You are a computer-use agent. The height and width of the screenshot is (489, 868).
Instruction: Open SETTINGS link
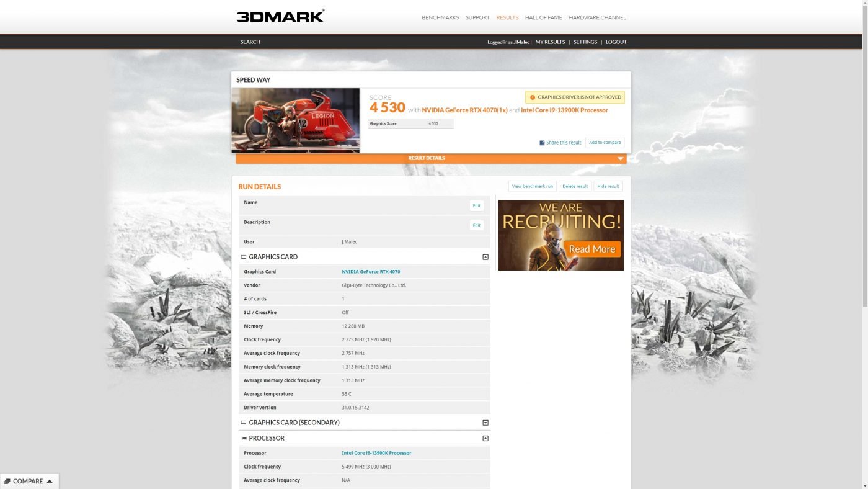[585, 42]
